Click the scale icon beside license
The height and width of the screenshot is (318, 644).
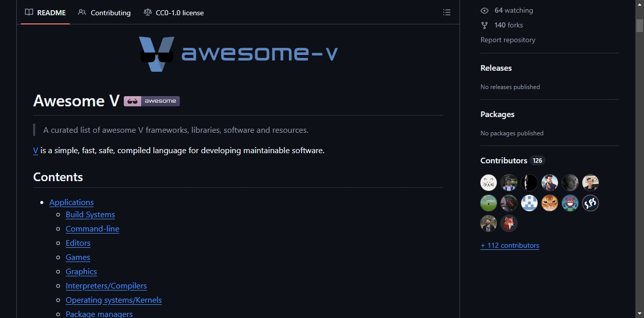(148, 13)
